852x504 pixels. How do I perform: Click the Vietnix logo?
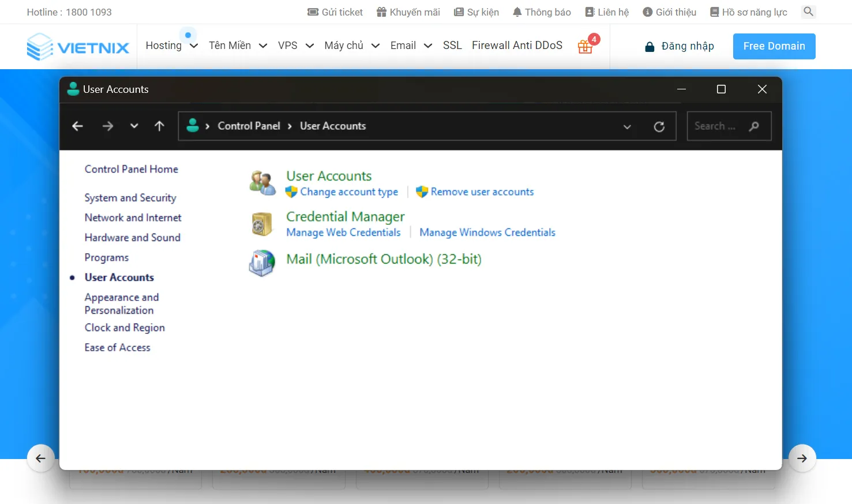pos(78,47)
